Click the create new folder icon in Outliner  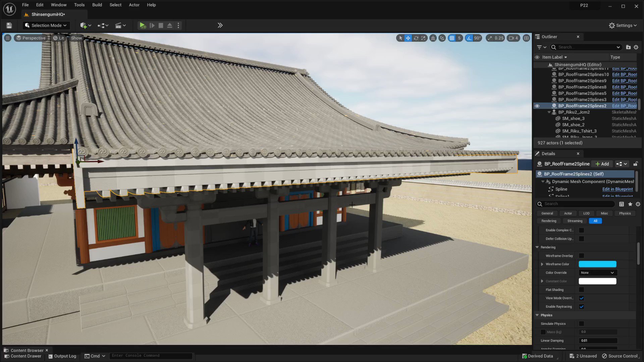point(628,47)
